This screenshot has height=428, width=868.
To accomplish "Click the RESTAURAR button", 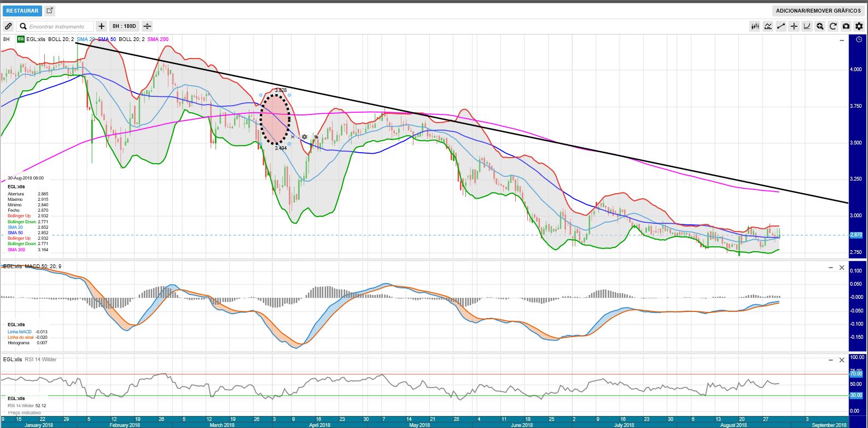I will tap(22, 10).
